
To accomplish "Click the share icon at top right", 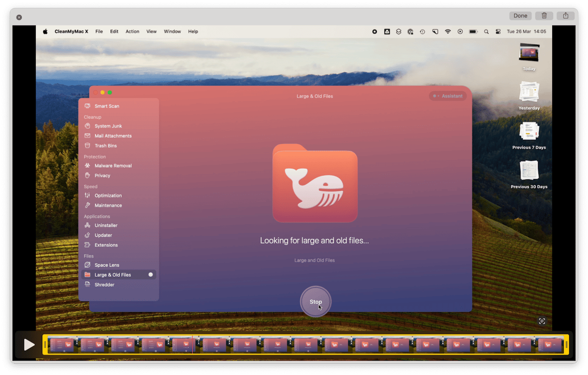I will pos(565,15).
